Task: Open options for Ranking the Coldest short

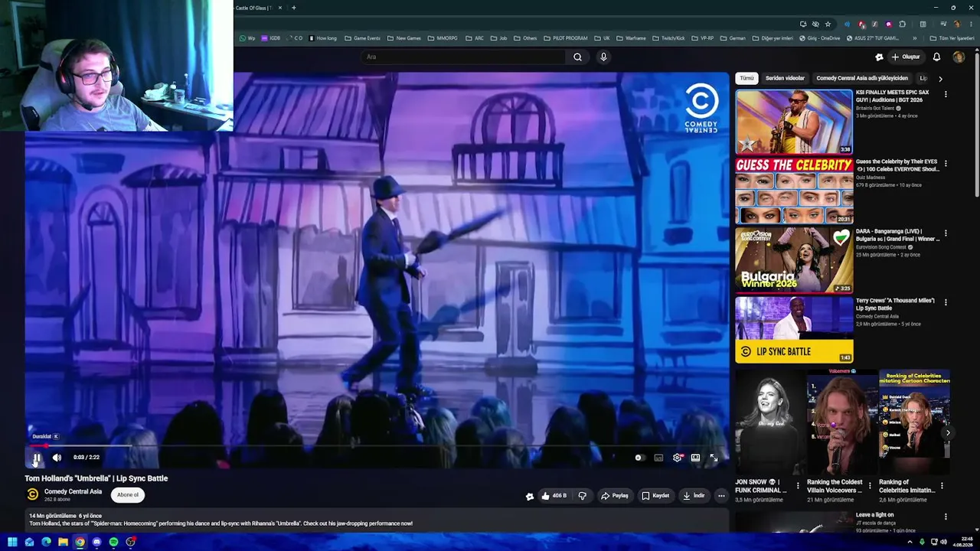Action: click(870, 485)
